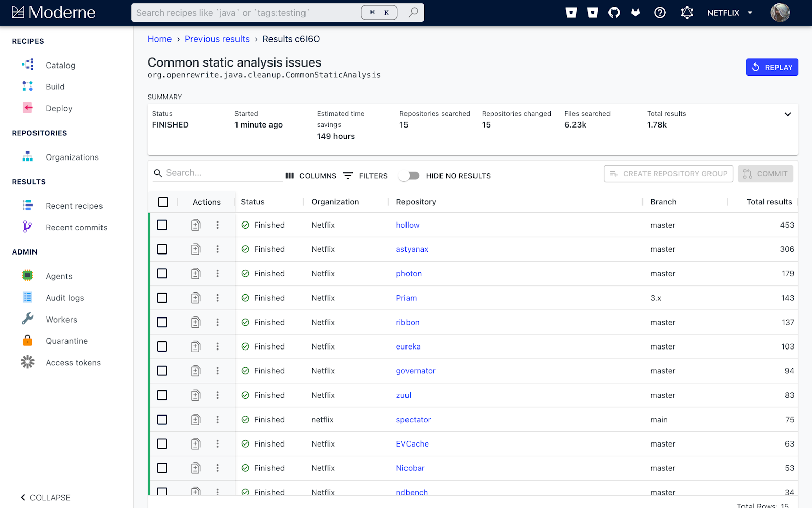Click the REPLAY button
This screenshot has width=812, height=508.
(772, 67)
